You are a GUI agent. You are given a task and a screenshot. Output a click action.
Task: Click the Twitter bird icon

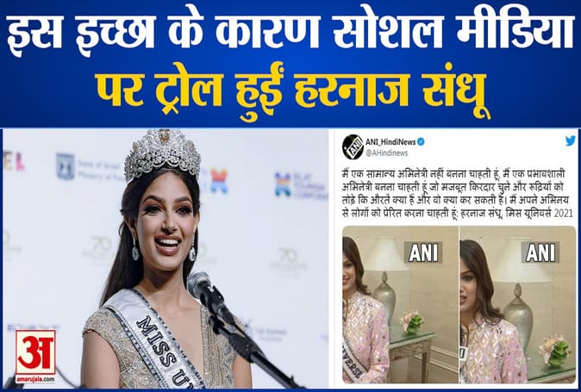571,141
